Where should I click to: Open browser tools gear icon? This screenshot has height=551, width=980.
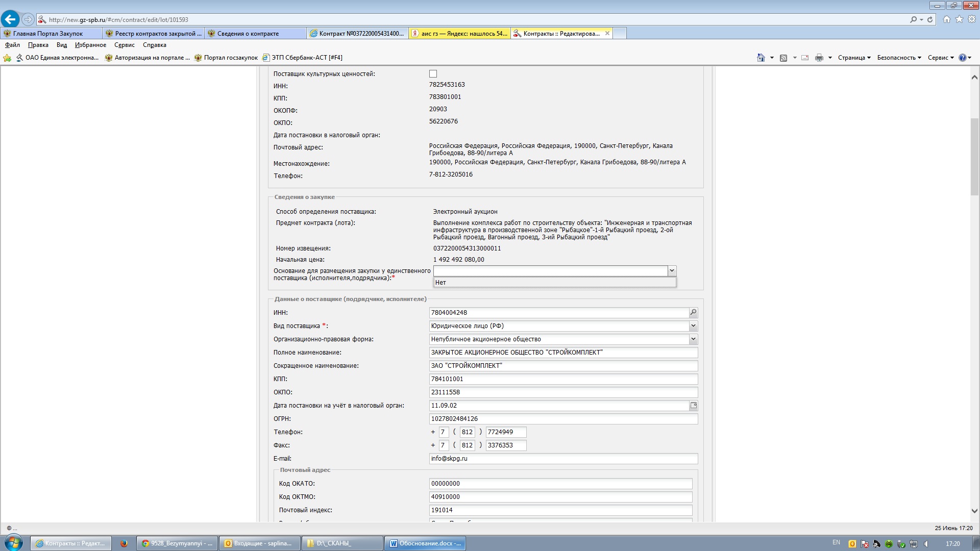point(972,19)
